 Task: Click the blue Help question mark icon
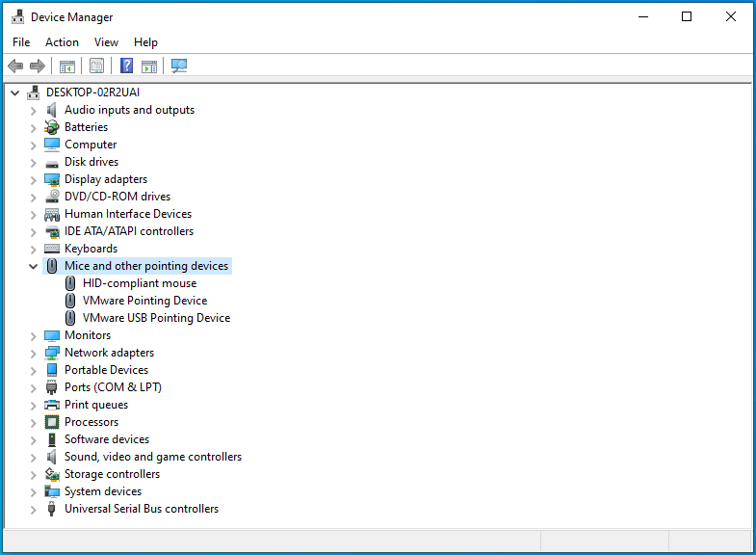[126, 66]
